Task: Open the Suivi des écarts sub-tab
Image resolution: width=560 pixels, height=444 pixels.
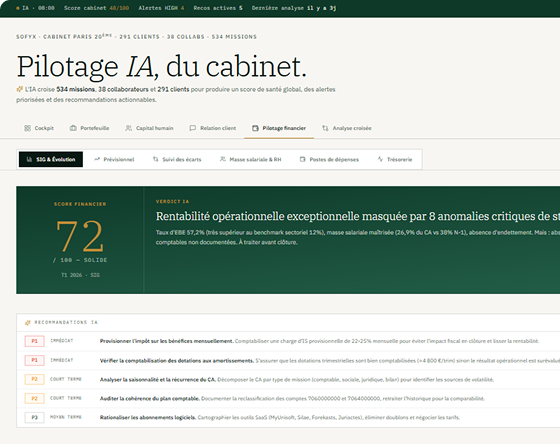Action: 177,159
